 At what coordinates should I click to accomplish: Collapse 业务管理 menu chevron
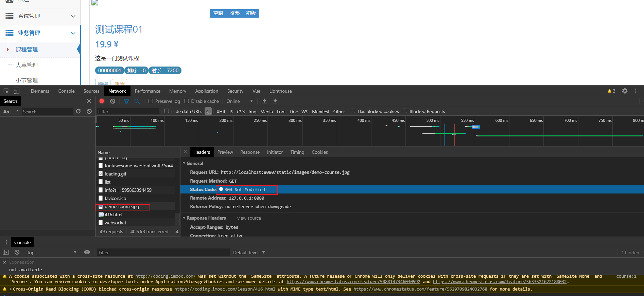[73, 33]
